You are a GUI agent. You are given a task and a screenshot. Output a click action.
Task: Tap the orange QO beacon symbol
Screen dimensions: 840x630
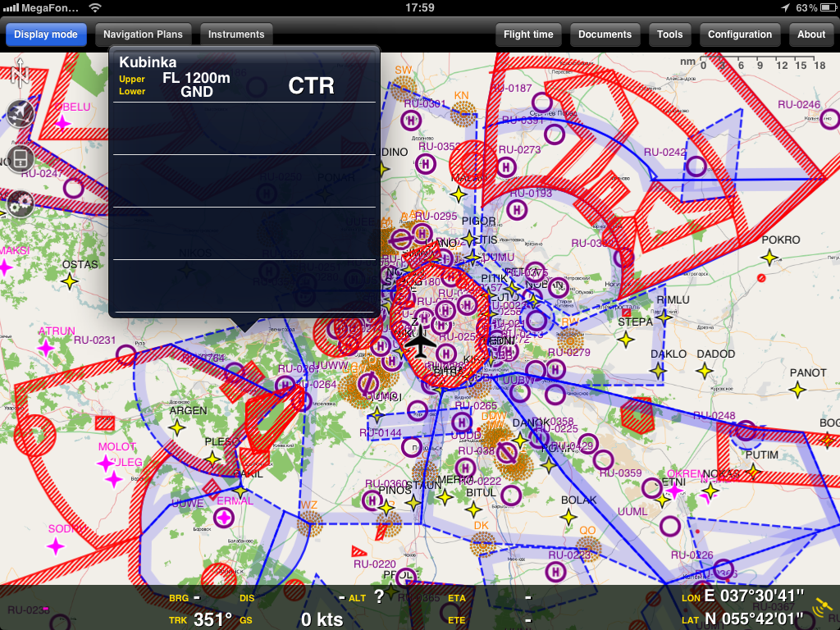click(x=587, y=546)
